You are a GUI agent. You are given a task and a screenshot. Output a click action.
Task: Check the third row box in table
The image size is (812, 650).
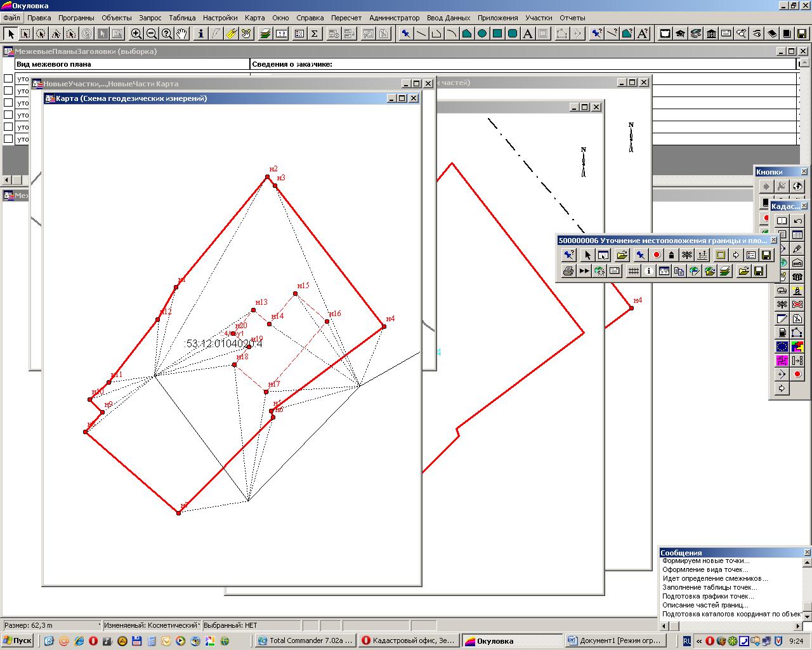[x=8, y=103]
